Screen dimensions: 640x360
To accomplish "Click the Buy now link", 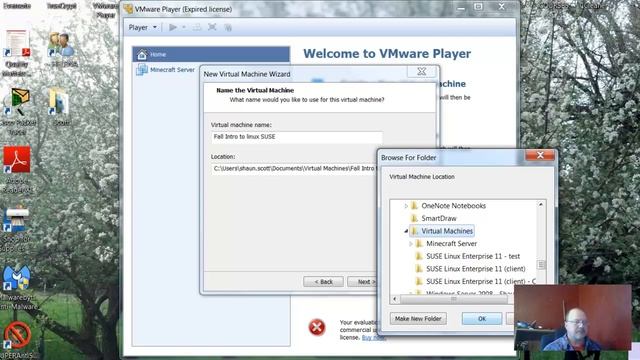I will pos(373,338).
